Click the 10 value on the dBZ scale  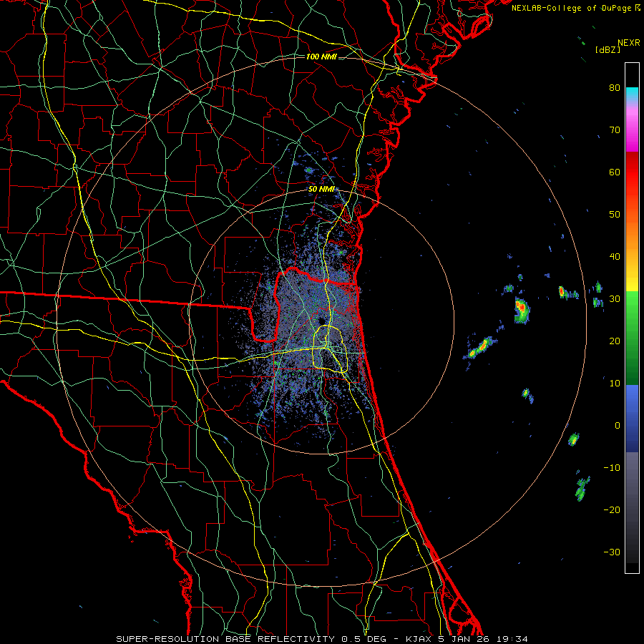pyautogui.click(x=615, y=384)
